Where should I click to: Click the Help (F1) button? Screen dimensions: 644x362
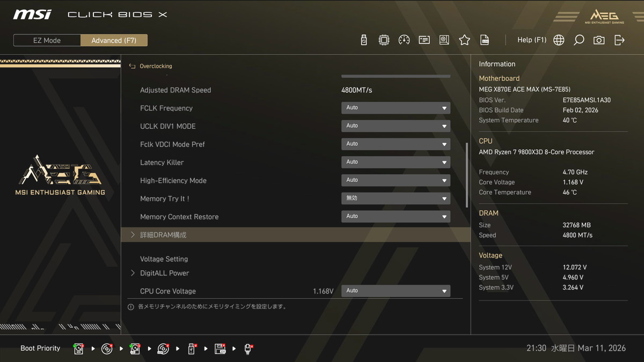(x=531, y=40)
